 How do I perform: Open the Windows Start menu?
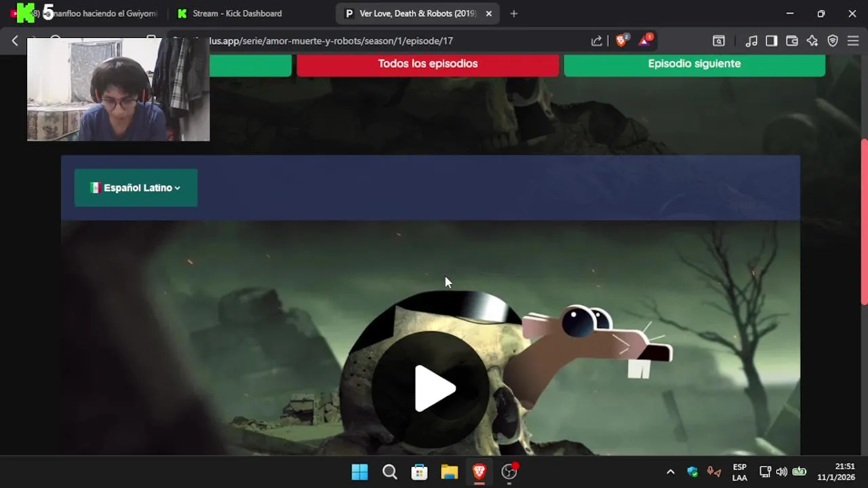click(359, 472)
